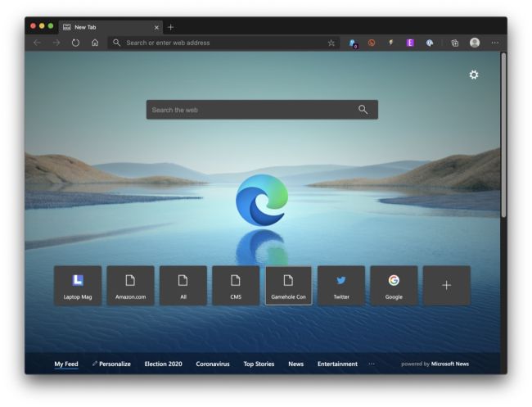Open the user profile avatar
This screenshot has height=407, width=532.
475,43
